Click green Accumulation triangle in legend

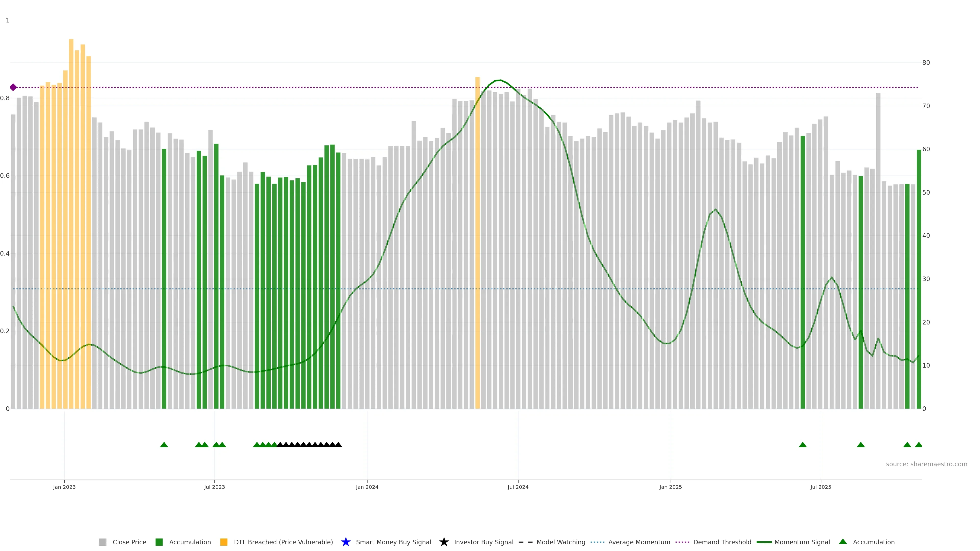[843, 542]
